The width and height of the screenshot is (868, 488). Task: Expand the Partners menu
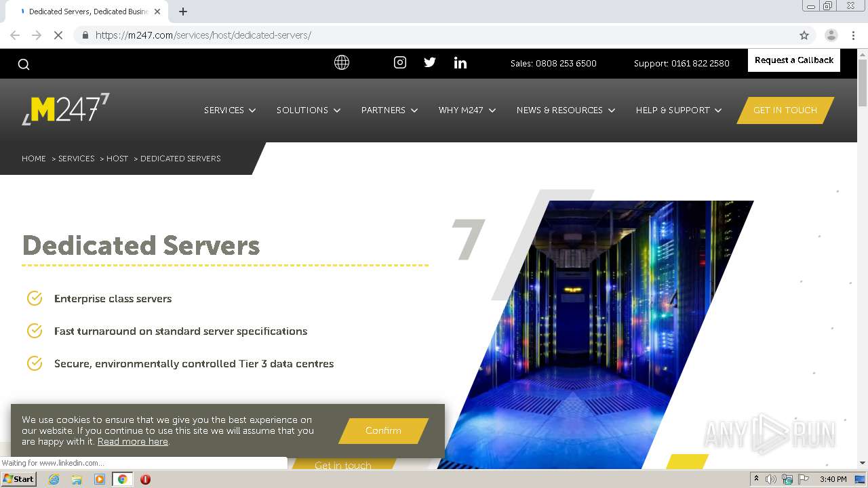[389, 110]
